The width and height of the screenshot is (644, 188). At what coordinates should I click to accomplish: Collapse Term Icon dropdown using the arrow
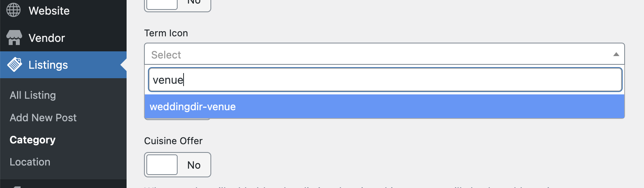pos(616,55)
